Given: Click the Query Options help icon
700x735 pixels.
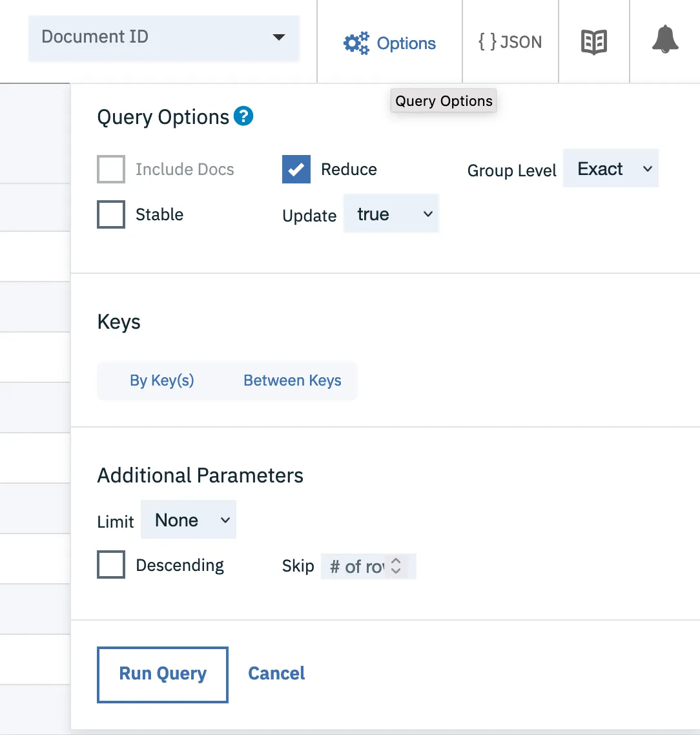Looking at the screenshot, I should pos(243,116).
